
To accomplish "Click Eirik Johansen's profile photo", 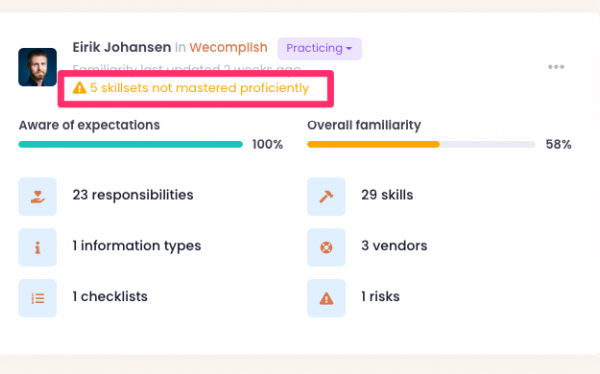I will [x=38, y=67].
